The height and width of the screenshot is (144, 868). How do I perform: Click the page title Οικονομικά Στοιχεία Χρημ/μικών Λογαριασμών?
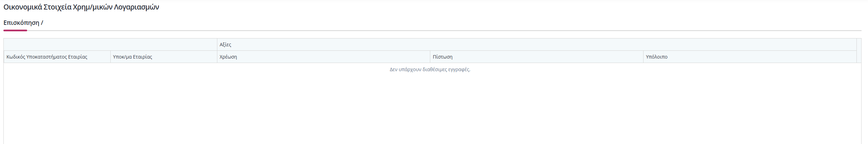[81, 7]
